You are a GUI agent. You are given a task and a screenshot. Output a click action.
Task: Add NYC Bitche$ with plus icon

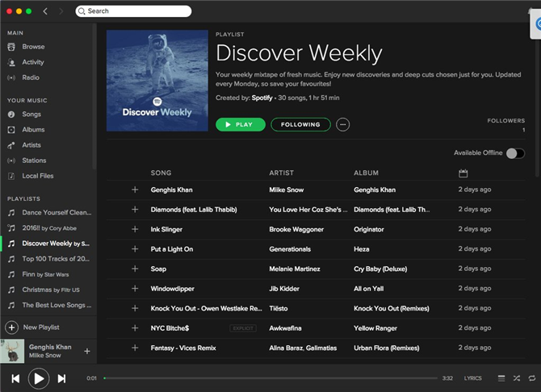[x=135, y=327]
